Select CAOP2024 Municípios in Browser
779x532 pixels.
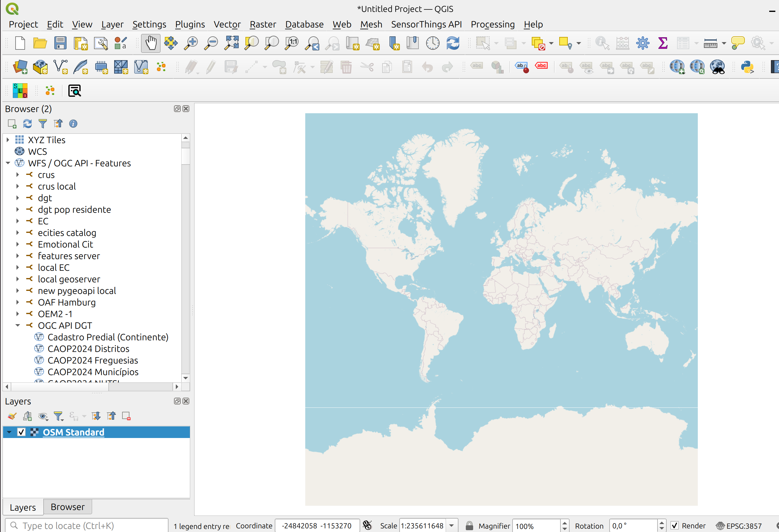click(x=93, y=372)
